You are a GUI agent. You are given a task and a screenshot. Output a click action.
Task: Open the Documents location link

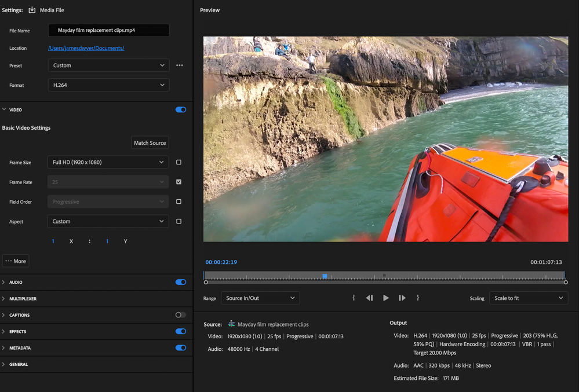pos(86,48)
